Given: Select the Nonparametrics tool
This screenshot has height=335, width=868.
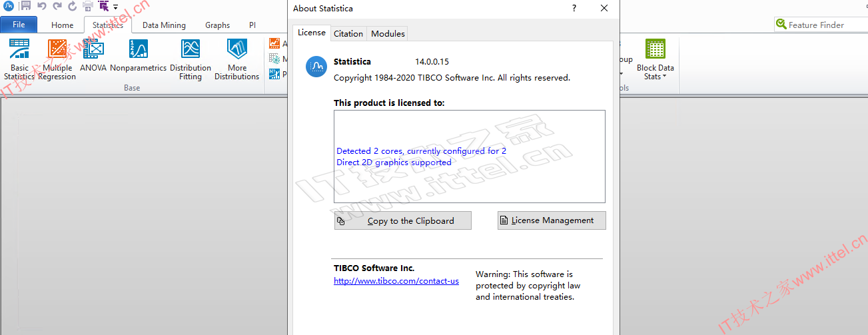Looking at the screenshot, I should click(138, 55).
